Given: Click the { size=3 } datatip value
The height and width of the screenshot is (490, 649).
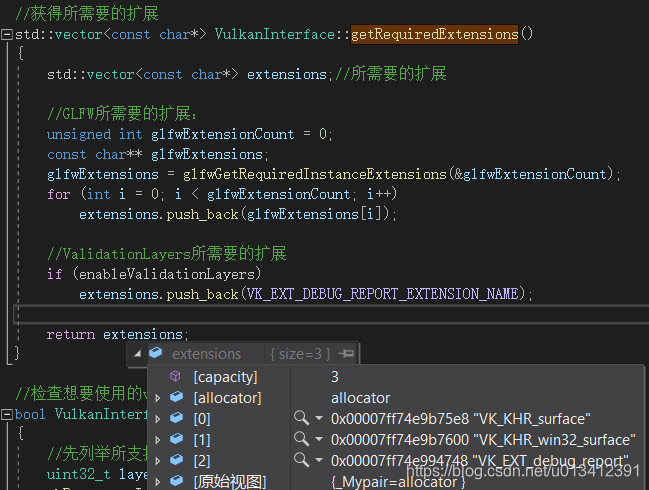Looking at the screenshot, I should (x=300, y=354).
